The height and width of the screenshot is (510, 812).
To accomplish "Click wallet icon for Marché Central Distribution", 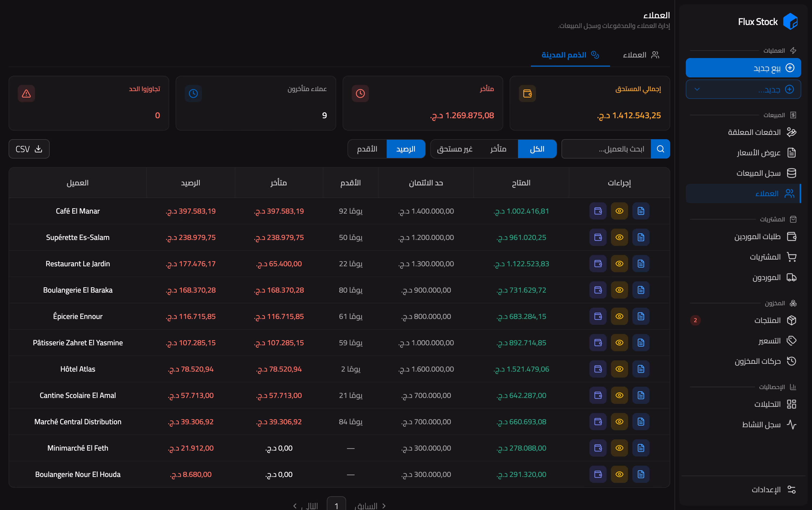I will (x=598, y=422).
